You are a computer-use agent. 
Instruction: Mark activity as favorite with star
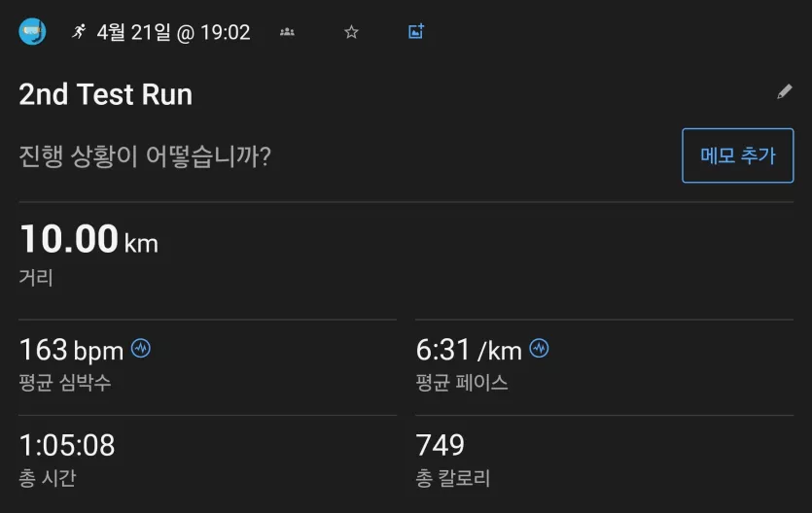click(x=351, y=32)
